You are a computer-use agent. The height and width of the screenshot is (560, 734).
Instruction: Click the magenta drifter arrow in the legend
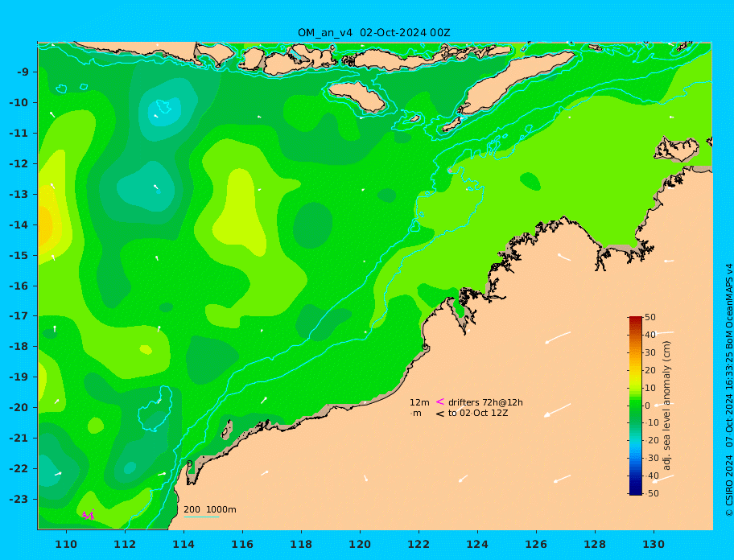coord(440,401)
